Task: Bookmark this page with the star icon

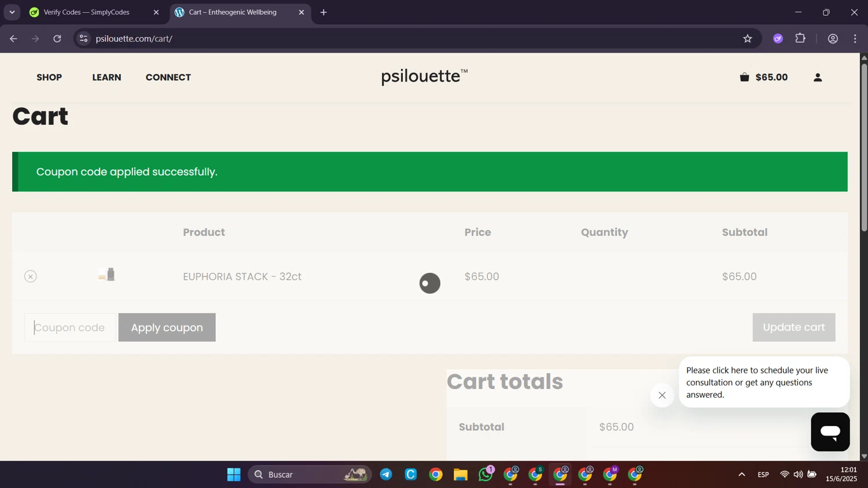Action: tap(748, 39)
